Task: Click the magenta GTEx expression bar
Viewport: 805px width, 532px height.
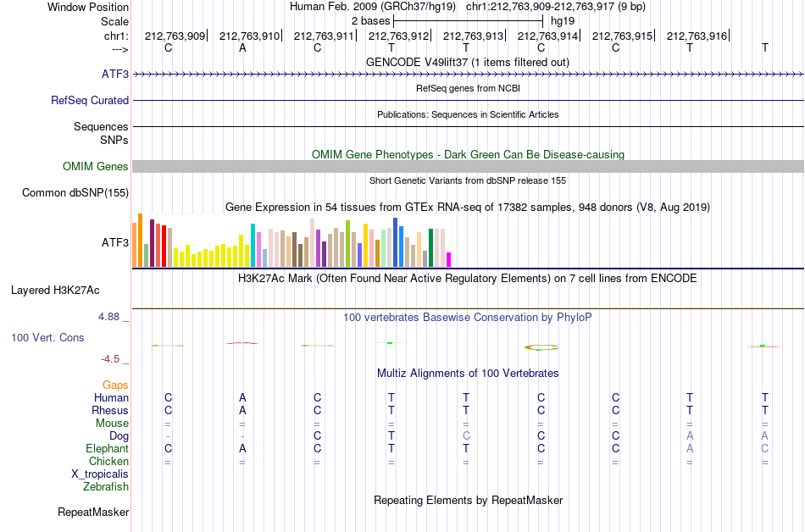Action: pyautogui.click(x=449, y=259)
